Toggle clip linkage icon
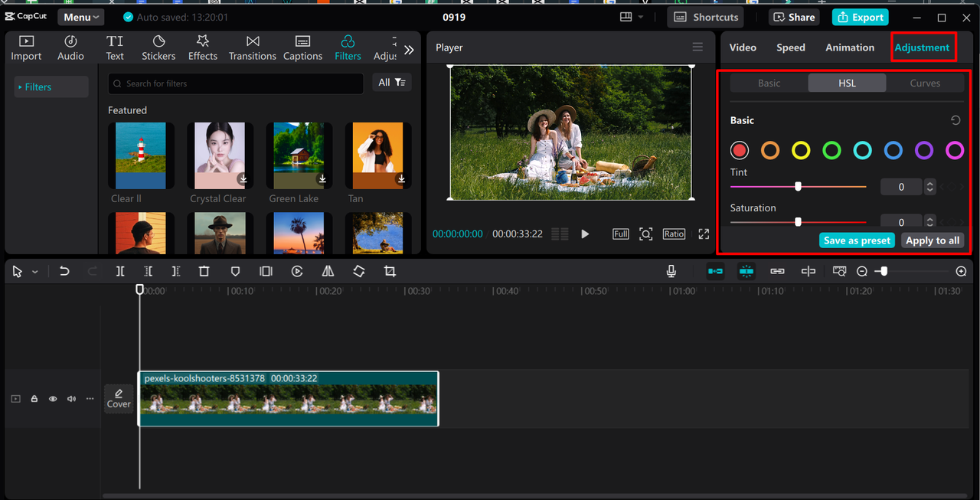The width and height of the screenshot is (980, 500). [777, 271]
